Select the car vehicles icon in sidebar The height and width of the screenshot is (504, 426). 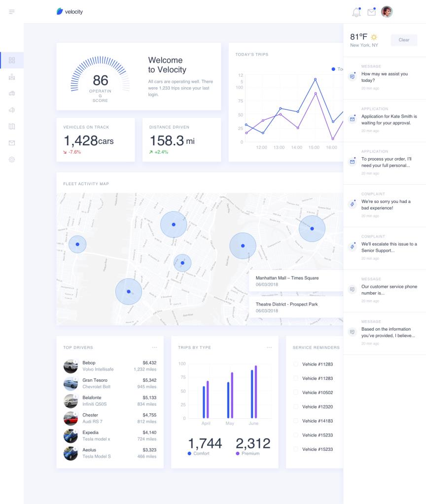click(12, 93)
